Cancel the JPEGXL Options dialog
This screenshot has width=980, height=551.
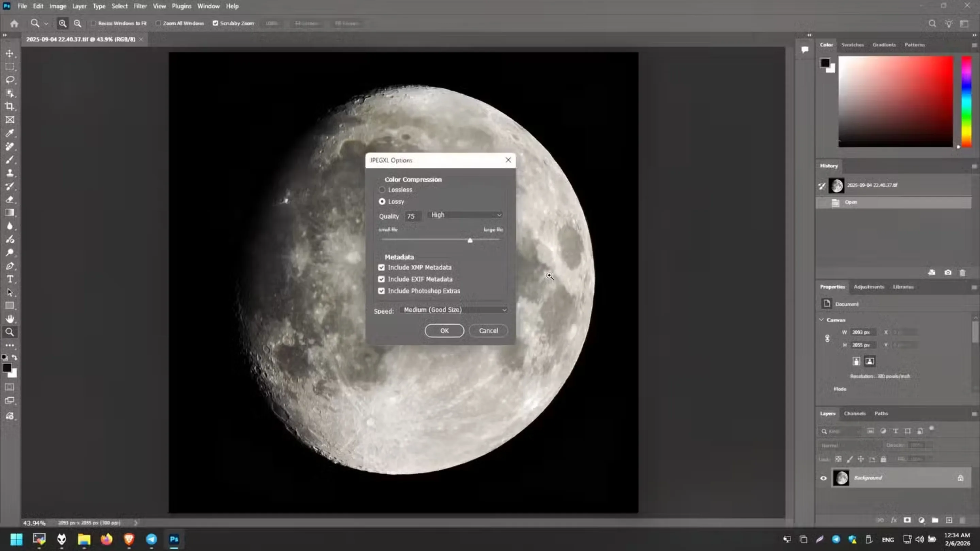click(488, 331)
